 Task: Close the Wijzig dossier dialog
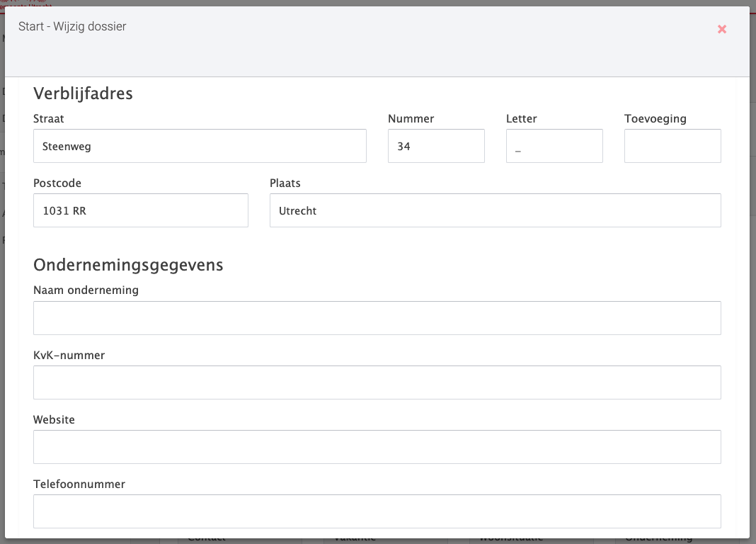tap(721, 29)
